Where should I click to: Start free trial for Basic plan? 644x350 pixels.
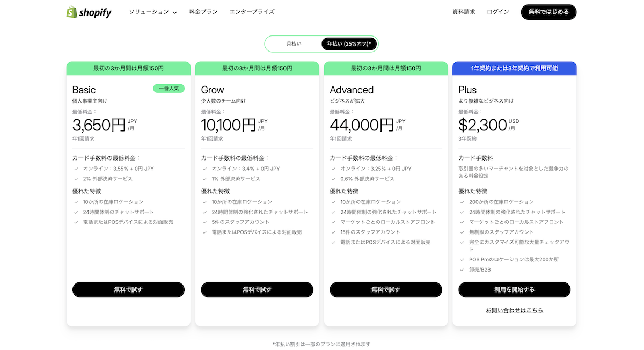pyautogui.click(x=128, y=290)
